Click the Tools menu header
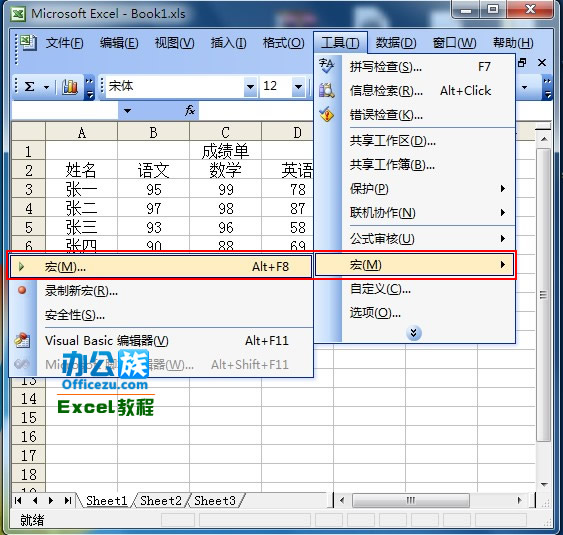Viewport: 563px width, 535px height. (340, 43)
